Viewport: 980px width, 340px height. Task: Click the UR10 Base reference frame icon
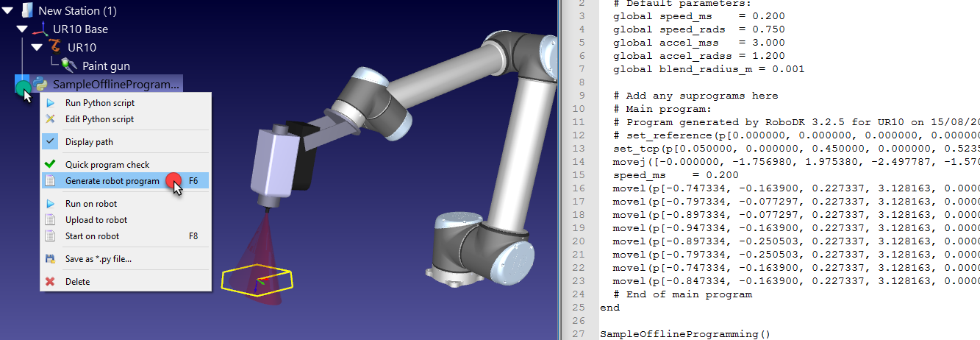click(41, 29)
